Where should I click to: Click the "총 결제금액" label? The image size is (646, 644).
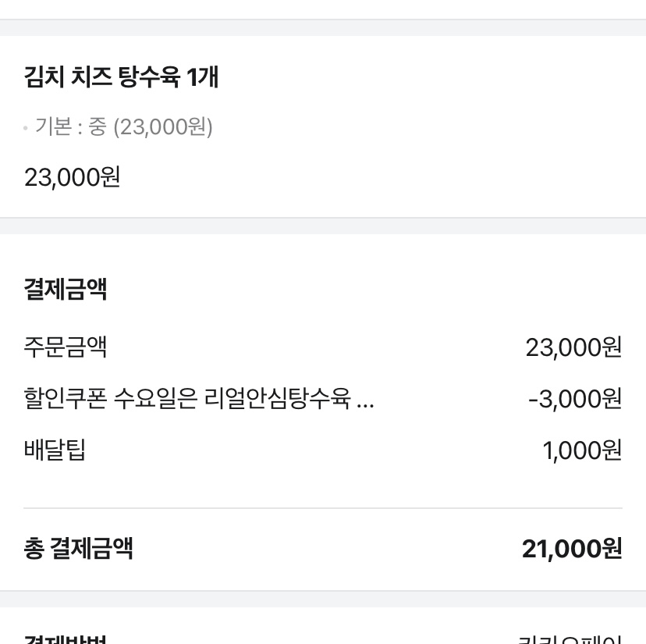[x=78, y=548]
